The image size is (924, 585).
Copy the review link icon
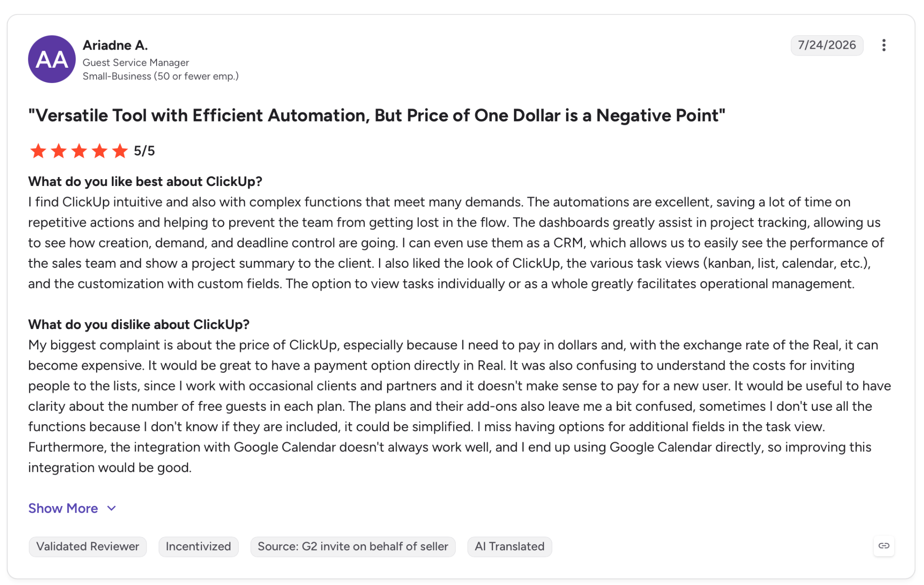pyautogui.click(x=883, y=546)
